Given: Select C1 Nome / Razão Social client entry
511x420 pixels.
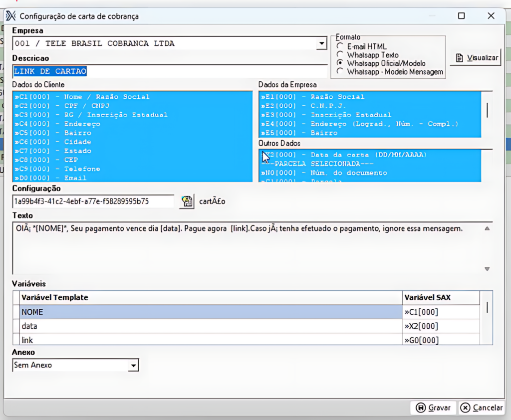Looking at the screenshot, I should click(x=132, y=97).
